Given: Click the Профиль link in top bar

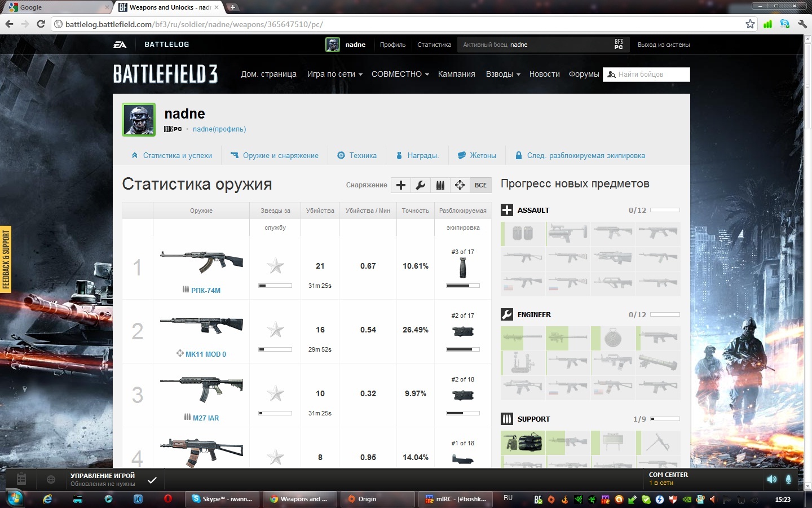Looking at the screenshot, I should [x=392, y=45].
